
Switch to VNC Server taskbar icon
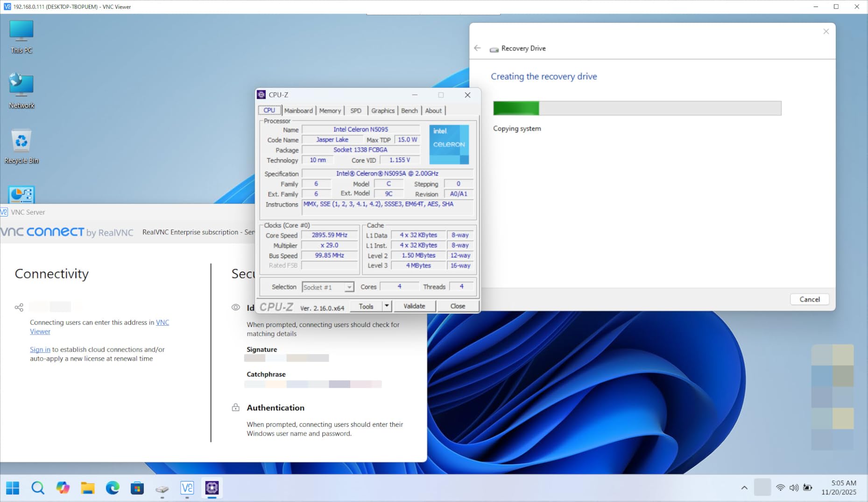pos(187,488)
